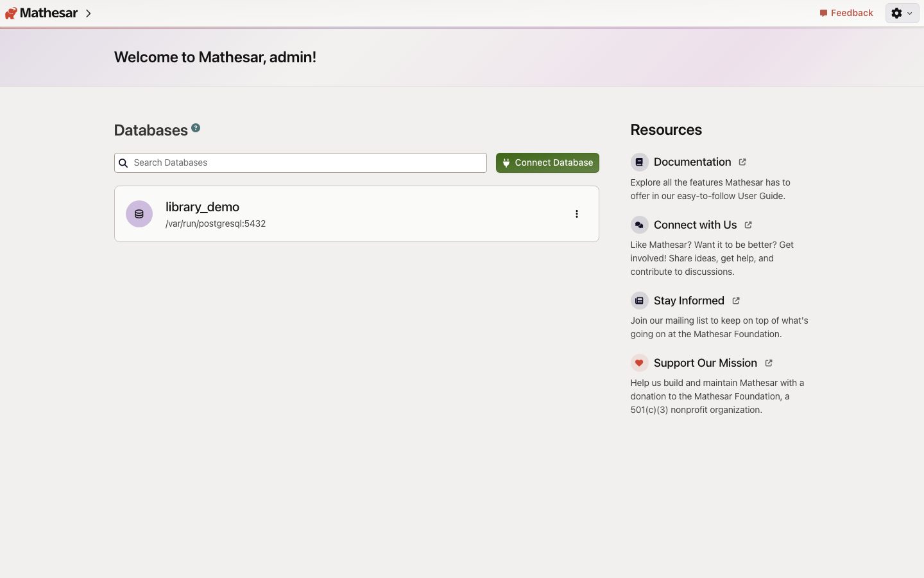Click external-link icon beside Documentation
Screen dimensions: 924x578
(x=742, y=162)
